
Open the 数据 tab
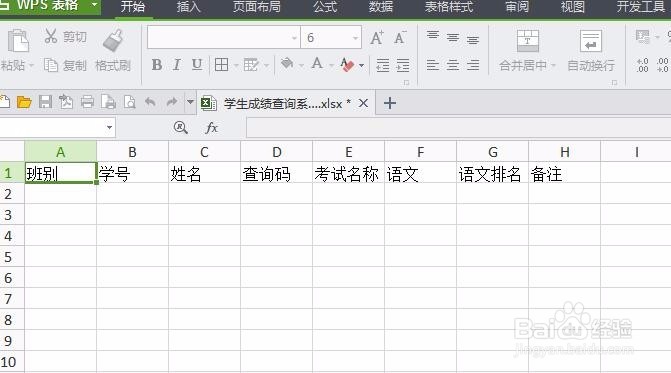click(381, 6)
